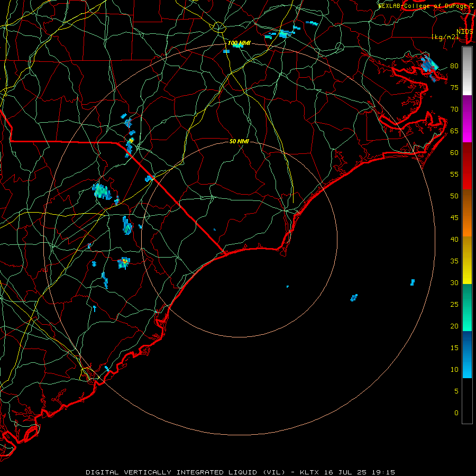This screenshot has width=476, height=476.
Task: Click the 25 value on the color scale
Action: [x=454, y=305]
